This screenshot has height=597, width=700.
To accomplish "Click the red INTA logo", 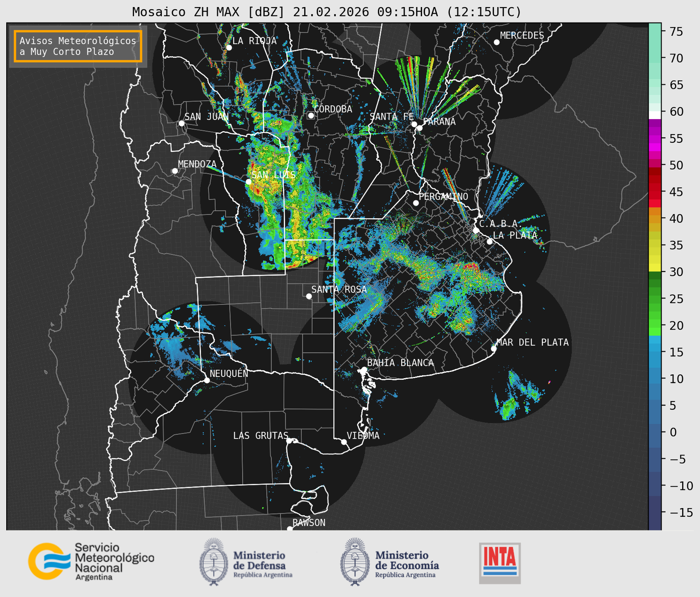I will coord(500,563).
